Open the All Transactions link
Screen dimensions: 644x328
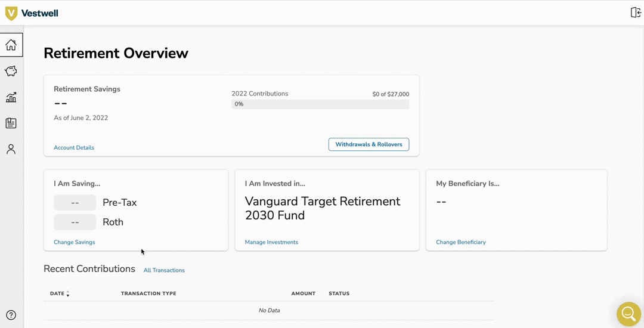click(x=164, y=270)
